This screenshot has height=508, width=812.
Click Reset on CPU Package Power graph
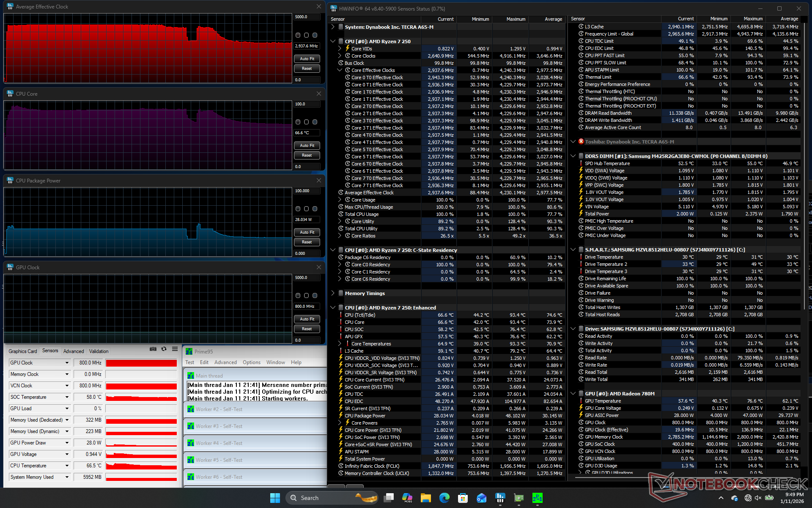[307, 242]
